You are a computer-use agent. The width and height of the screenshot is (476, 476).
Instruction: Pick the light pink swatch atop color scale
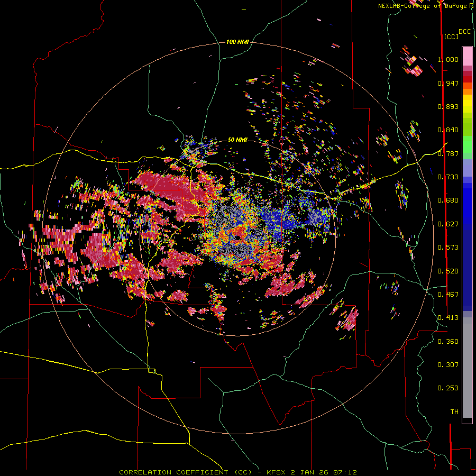pyautogui.click(x=467, y=56)
